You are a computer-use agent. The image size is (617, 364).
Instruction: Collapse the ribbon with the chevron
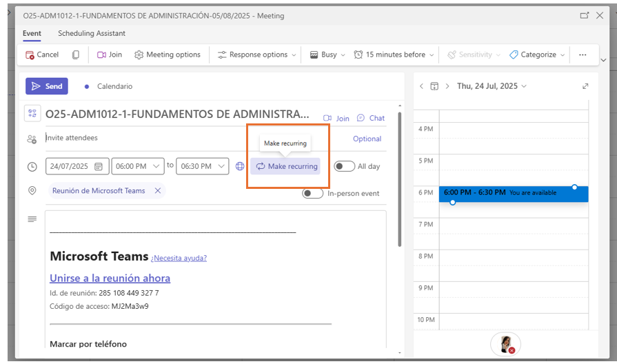(x=603, y=60)
